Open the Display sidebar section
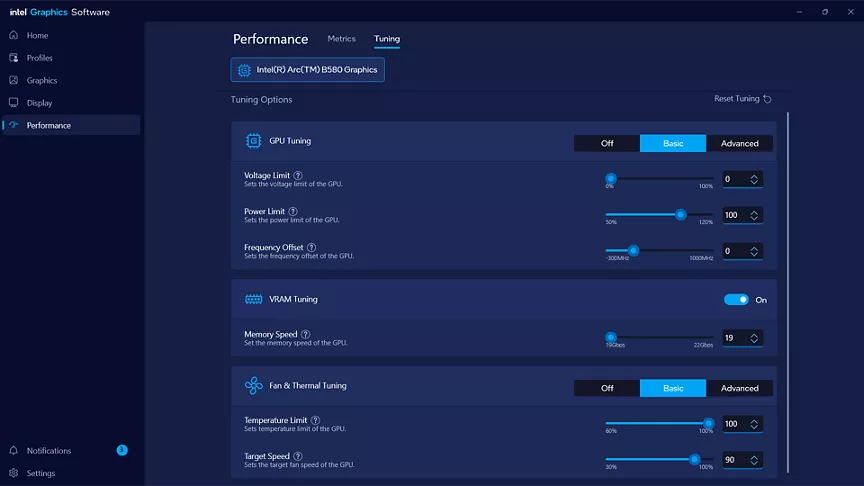Screen dimensions: 864x486 (14, 103)
